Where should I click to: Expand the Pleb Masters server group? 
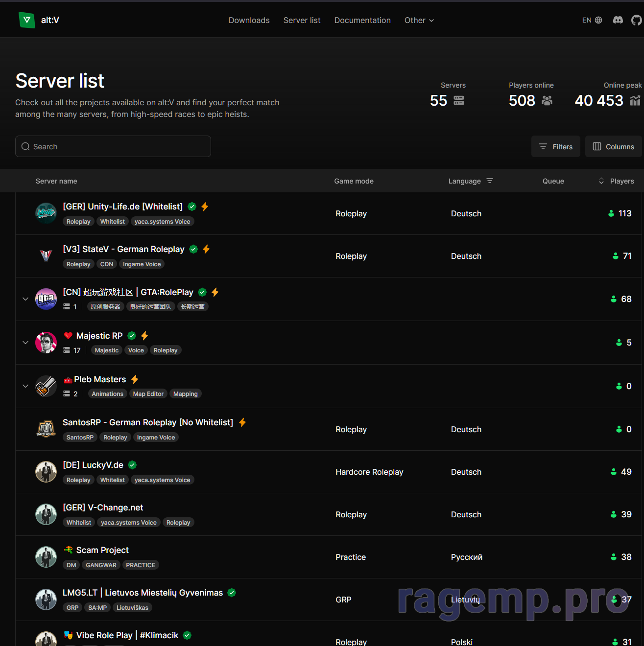[25, 386]
